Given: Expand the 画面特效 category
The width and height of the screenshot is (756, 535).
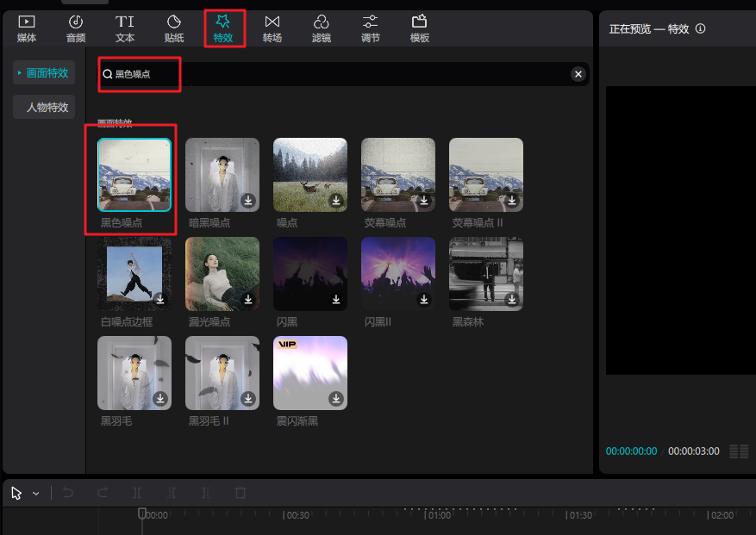Looking at the screenshot, I should [45, 73].
